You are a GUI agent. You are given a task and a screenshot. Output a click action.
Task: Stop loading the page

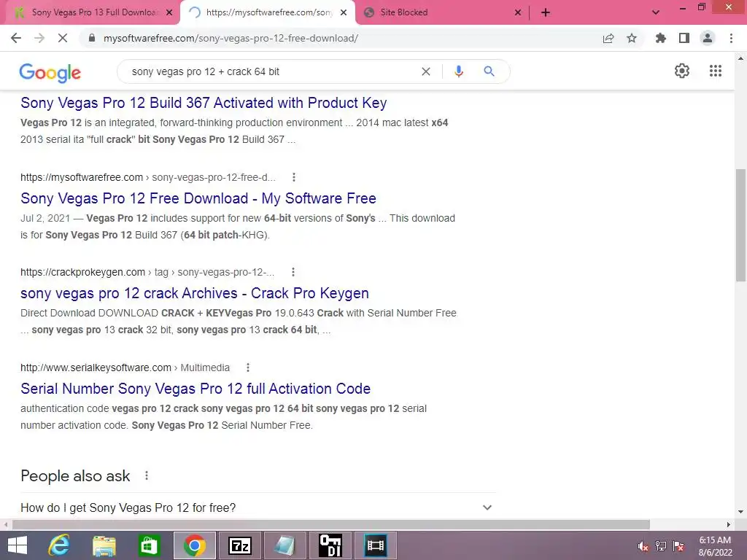63,38
